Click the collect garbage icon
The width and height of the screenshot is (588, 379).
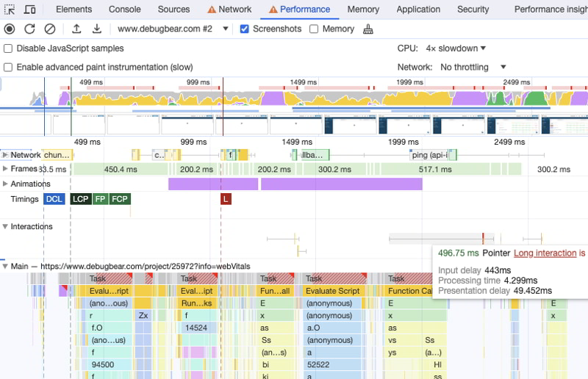pos(368,29)
